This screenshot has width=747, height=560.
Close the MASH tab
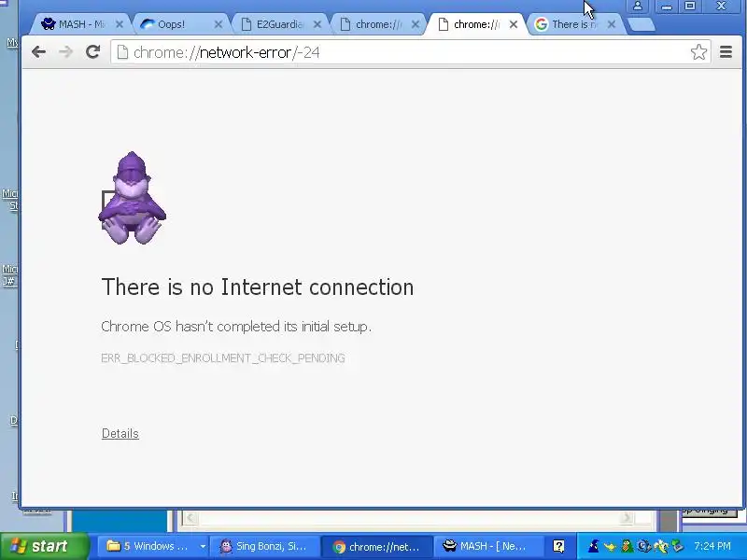coord(120,24)
